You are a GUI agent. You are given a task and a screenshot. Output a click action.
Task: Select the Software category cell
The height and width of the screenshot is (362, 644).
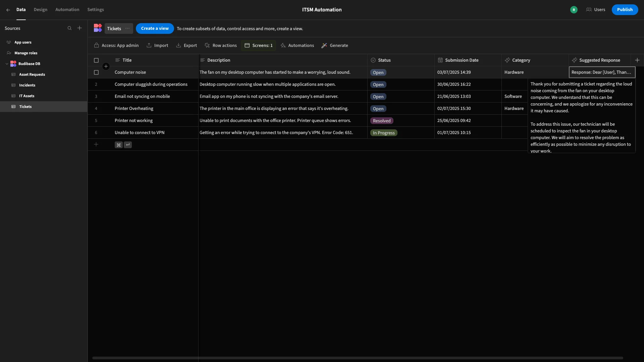tap(515, 97)
